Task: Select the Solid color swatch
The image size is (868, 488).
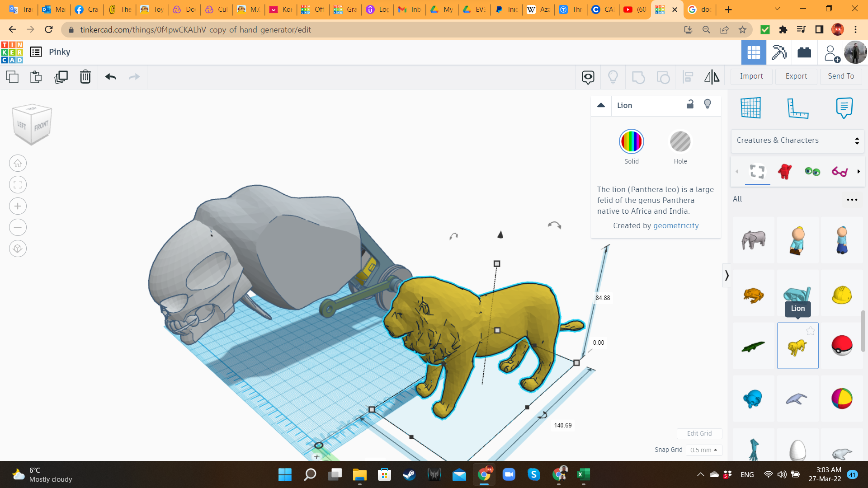Action: [x=631, y=142]
